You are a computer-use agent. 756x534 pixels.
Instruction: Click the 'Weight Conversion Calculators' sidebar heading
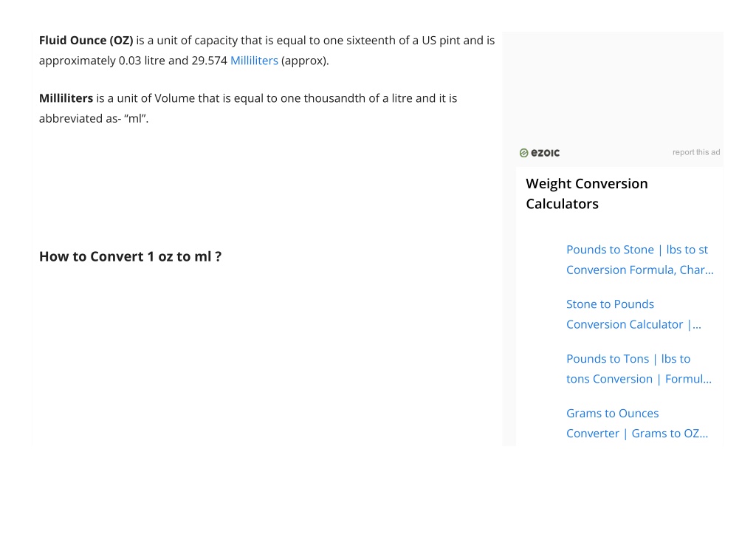pos(587,194)
